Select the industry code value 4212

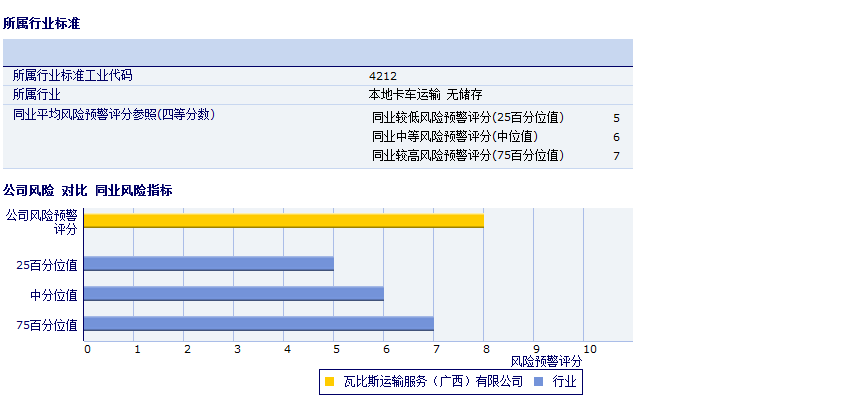click(383, 76)
